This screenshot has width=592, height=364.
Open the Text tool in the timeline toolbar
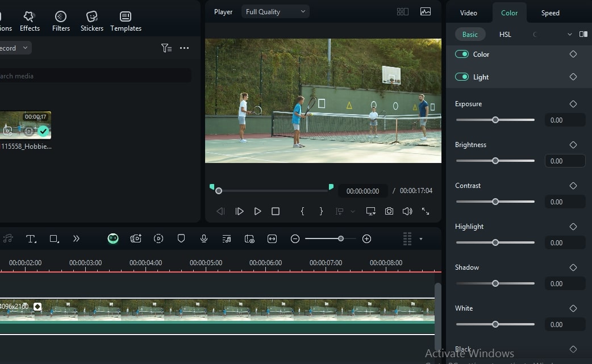[x=31, y=239]
